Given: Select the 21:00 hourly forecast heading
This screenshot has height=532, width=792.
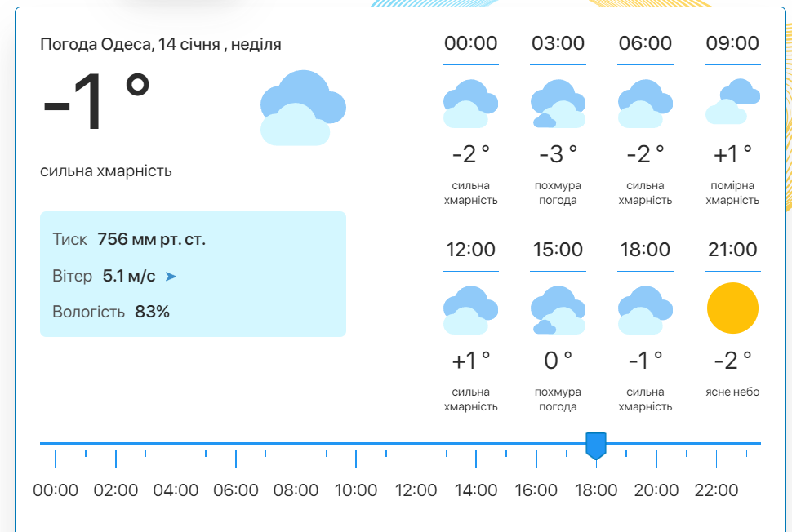Looking at the screenshot, I should click(x=732, y=250).
